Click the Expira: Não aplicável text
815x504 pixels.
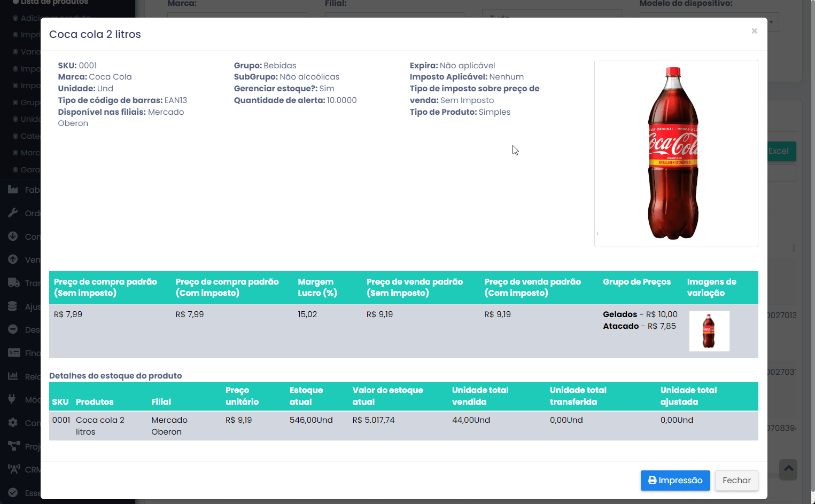click(452, 66)
